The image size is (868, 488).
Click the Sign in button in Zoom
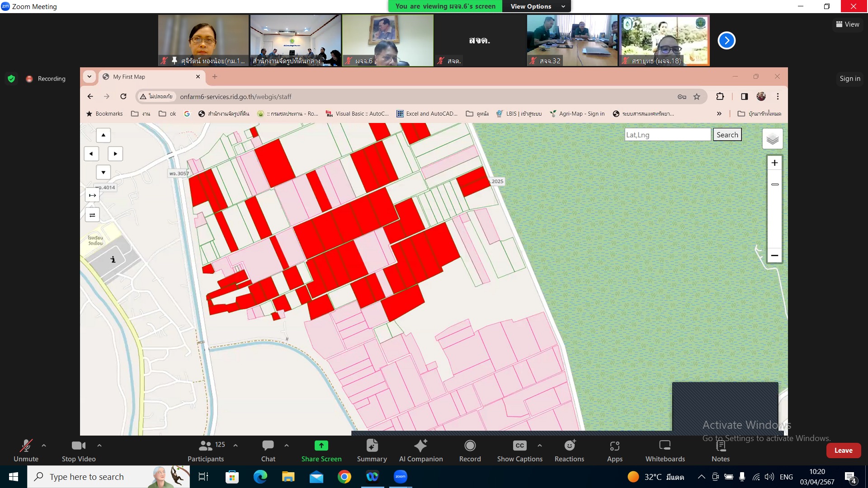click(850, 79)
